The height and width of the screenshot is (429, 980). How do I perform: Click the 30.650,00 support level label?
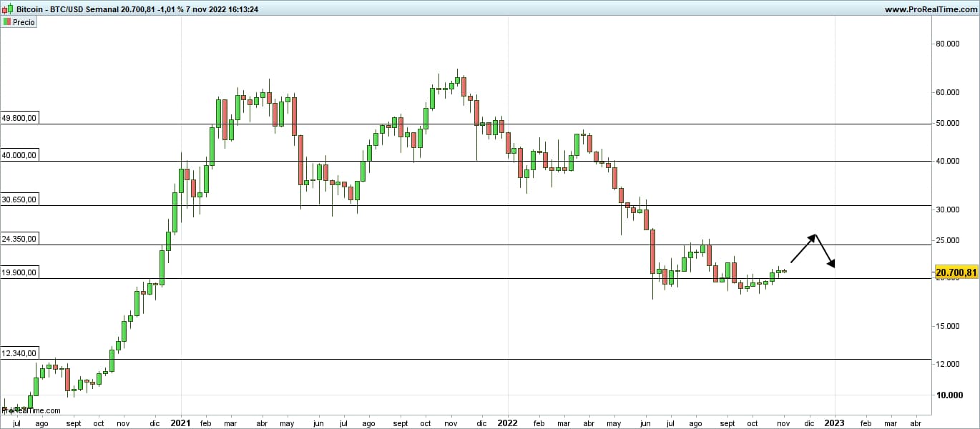pyautogui.click(x=19, y=200)
